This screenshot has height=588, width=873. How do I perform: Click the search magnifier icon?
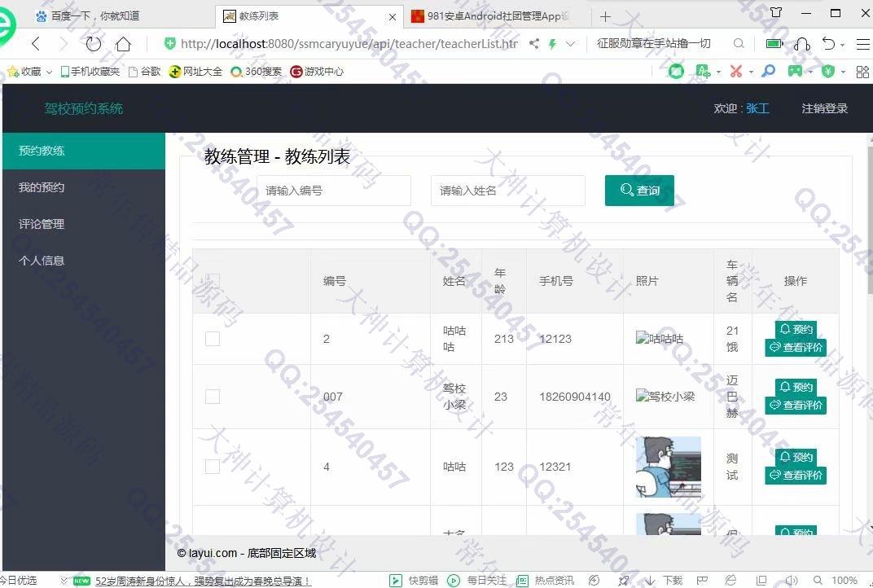coord(739,43)
